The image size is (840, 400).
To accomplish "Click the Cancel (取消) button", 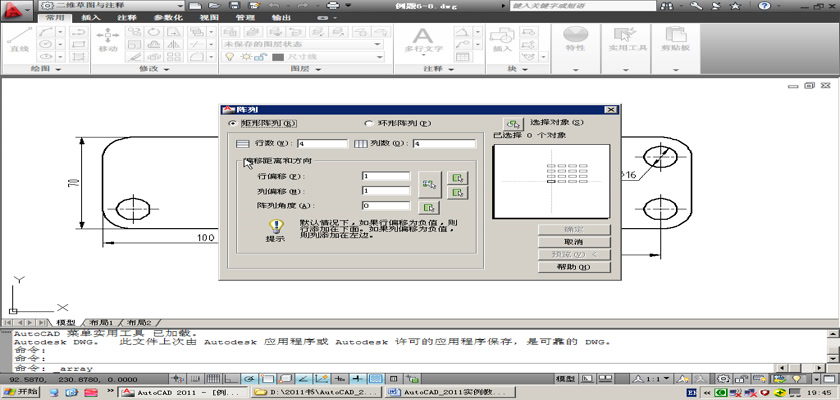I will [573, 242].
